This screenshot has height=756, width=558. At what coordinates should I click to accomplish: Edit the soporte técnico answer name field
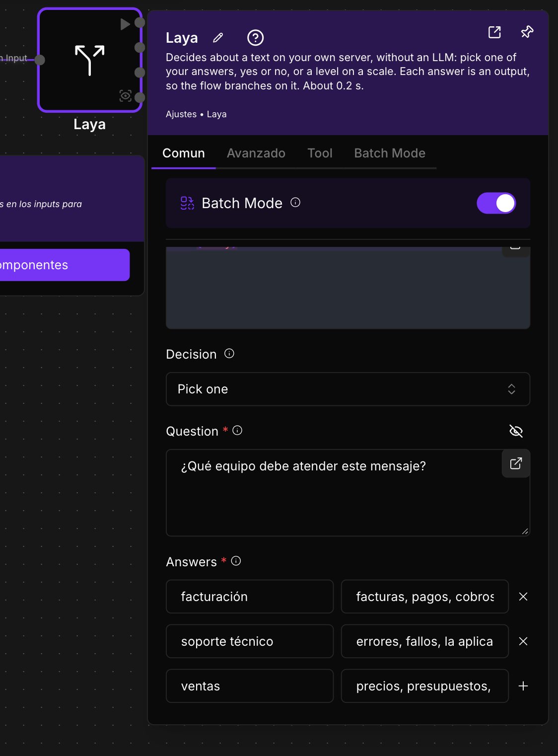click(250, 641)
